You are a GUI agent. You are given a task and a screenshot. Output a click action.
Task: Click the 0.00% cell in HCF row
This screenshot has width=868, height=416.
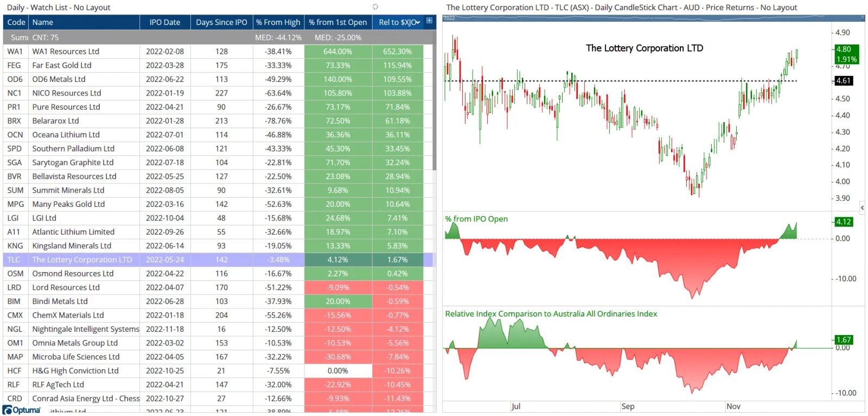338,371
